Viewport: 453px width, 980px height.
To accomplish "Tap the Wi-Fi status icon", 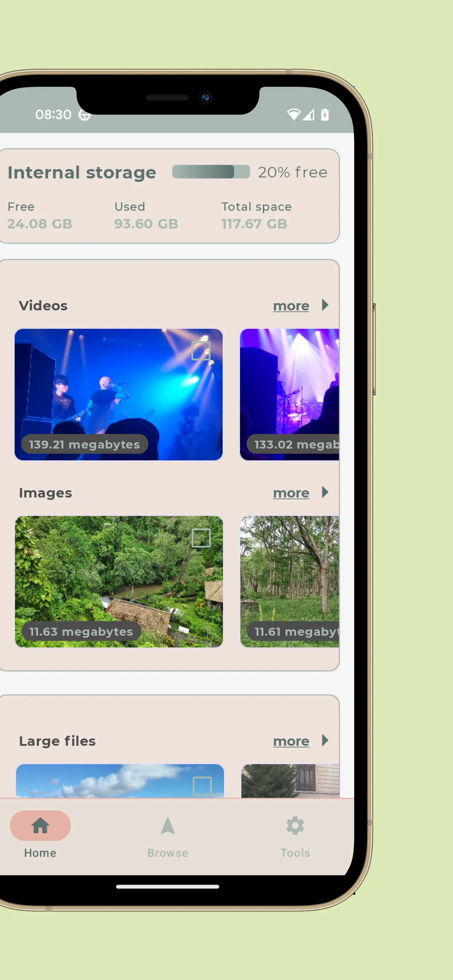I will tap(294, 115).
